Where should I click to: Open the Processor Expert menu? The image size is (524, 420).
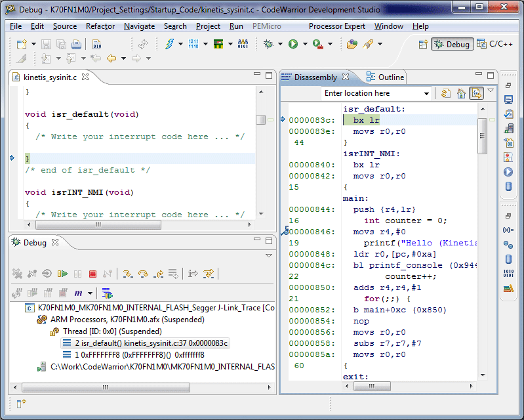[x=337, y=26]
